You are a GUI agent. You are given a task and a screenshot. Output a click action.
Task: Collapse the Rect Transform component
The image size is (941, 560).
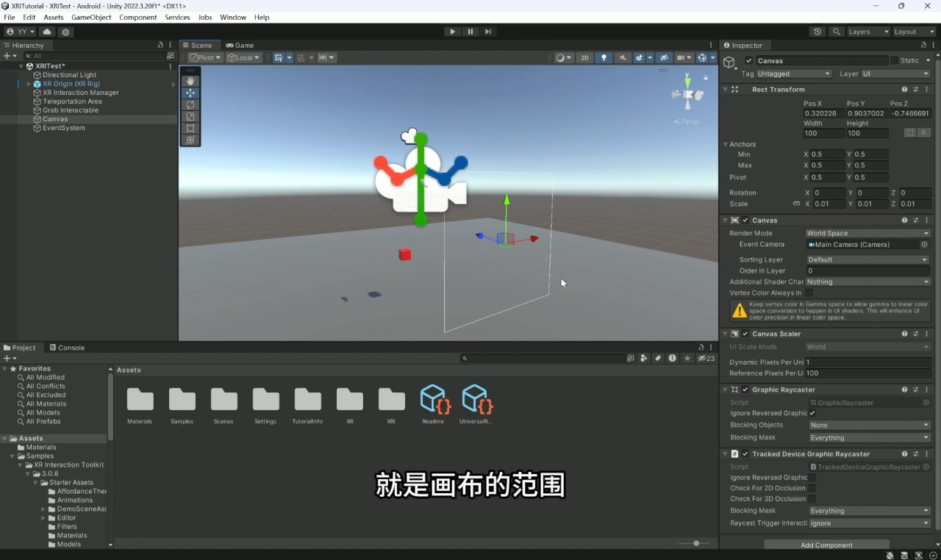pyautogui.click(x=726, y=90)
